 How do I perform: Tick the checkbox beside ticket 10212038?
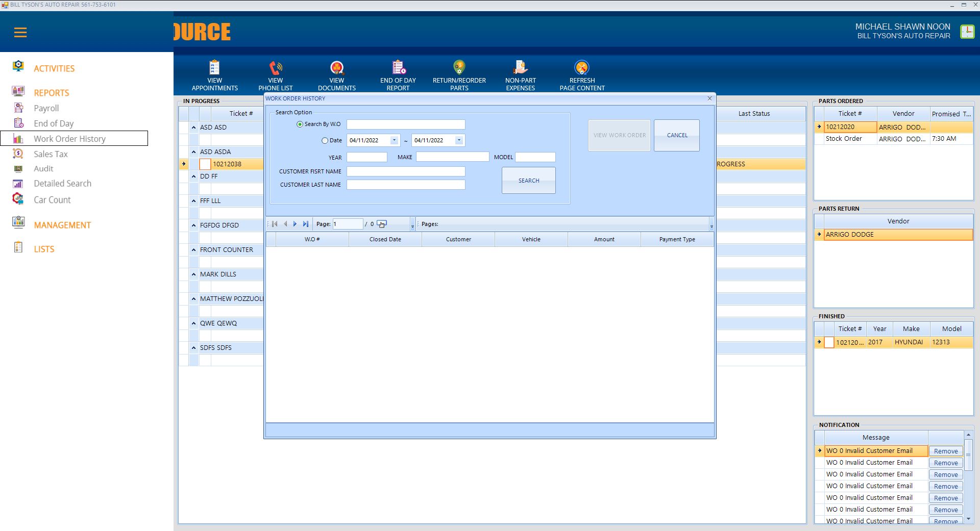coord(205,164)
